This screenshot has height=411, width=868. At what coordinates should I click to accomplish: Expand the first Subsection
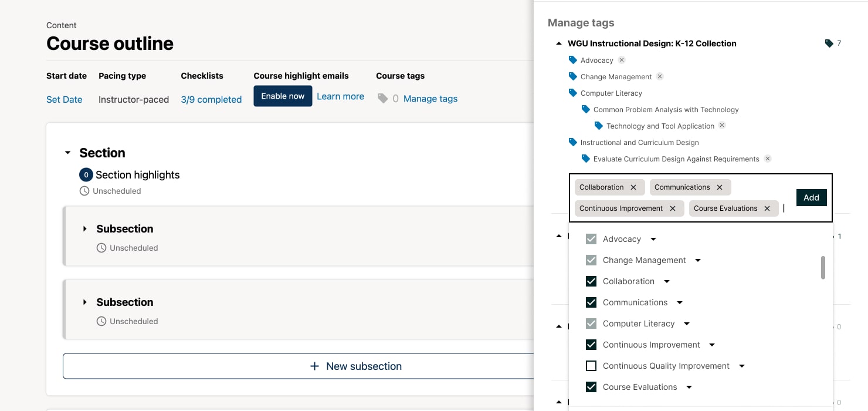point(85,229)
